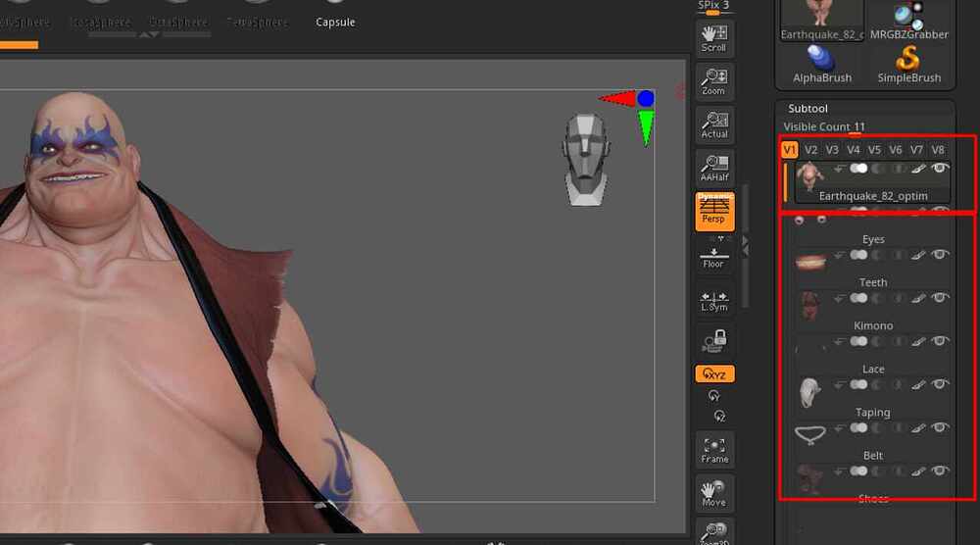Screen dimensions: 980x545
Task: Toggle polypaint brush icon on Earthquake_82_optim subtool
Action: [917, 169]
